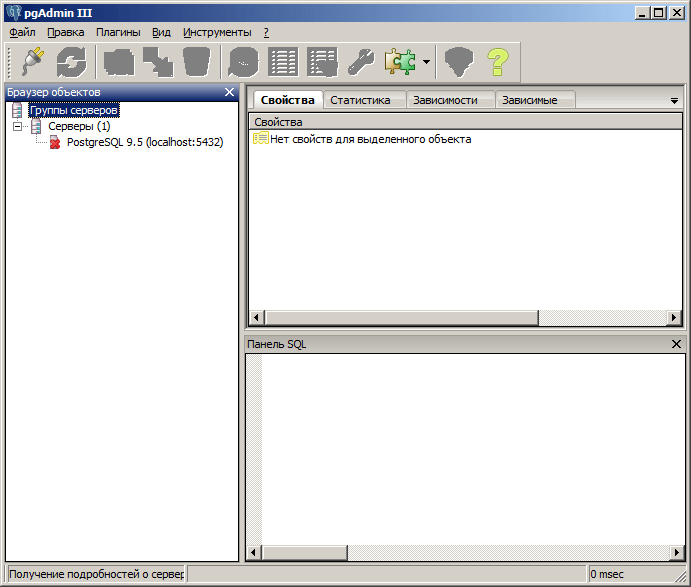The width and height of the screenshot is (691, 587).
Task: Click the Create new object toolbar icon
Action: pyautogui.click(x=158, y=62)
